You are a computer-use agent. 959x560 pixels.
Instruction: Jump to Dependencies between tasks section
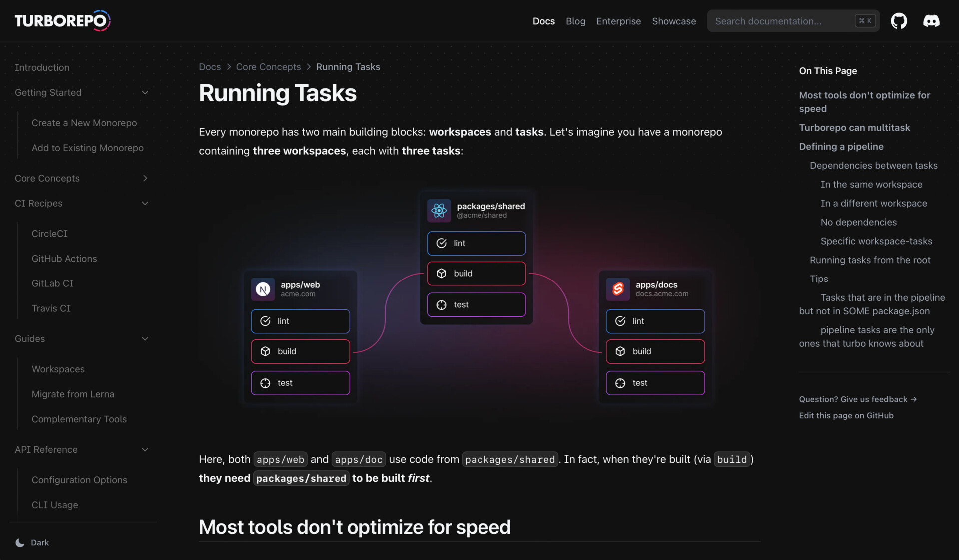[x=873, y=166]
